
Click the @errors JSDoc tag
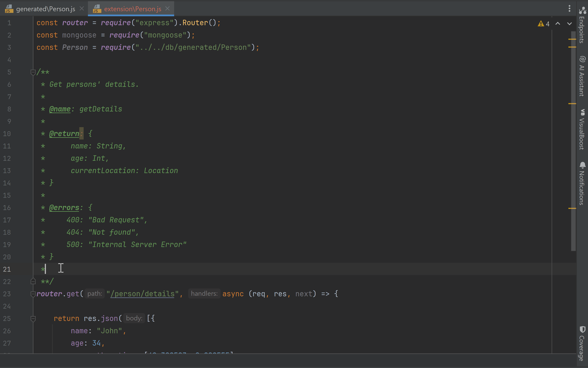[x=64, y=208]
